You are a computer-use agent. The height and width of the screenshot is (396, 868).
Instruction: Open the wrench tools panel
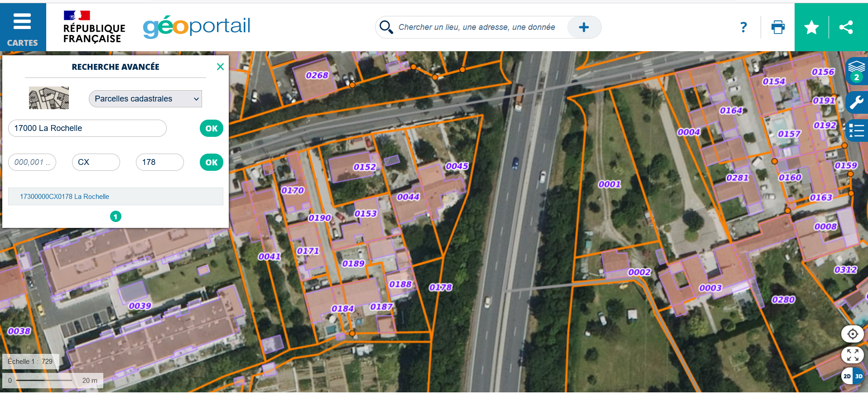856,102
